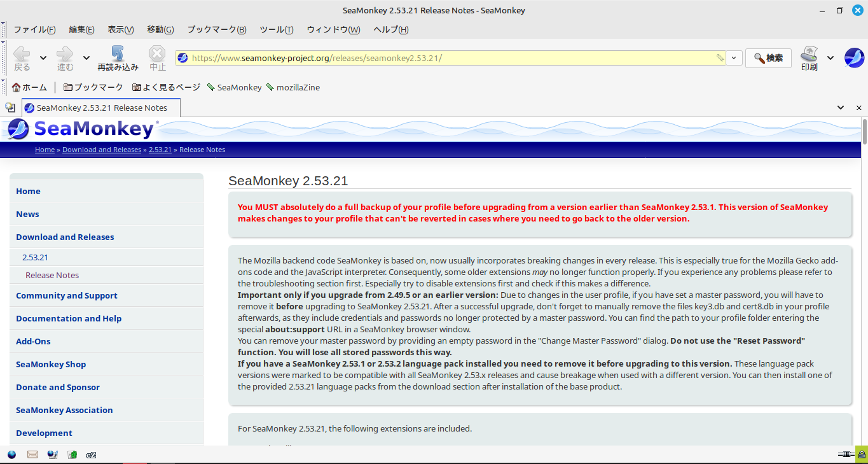Open the Address Book status bar icon

click(x=72, y=454)
